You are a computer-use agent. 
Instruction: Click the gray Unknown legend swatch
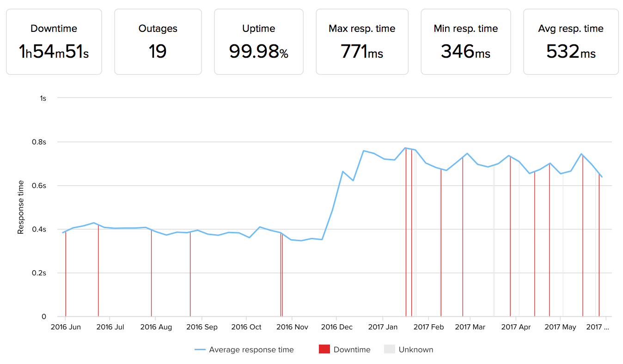[390, 350]
